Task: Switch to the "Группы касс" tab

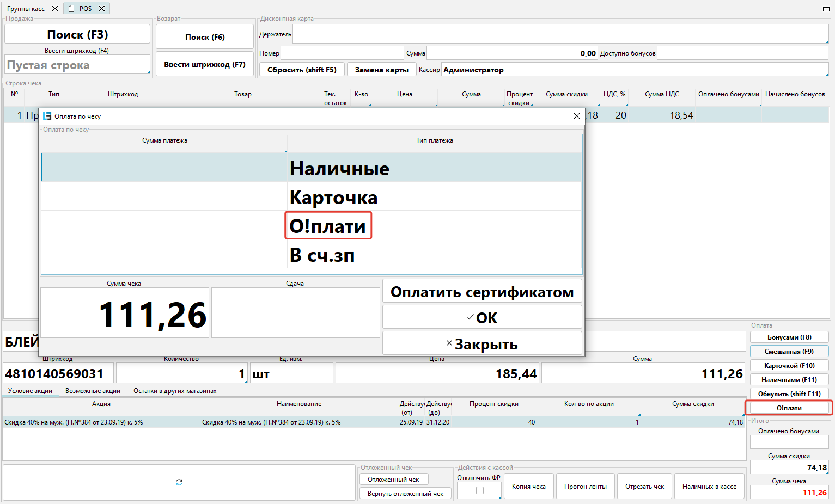Action: (x=26, y=9)
